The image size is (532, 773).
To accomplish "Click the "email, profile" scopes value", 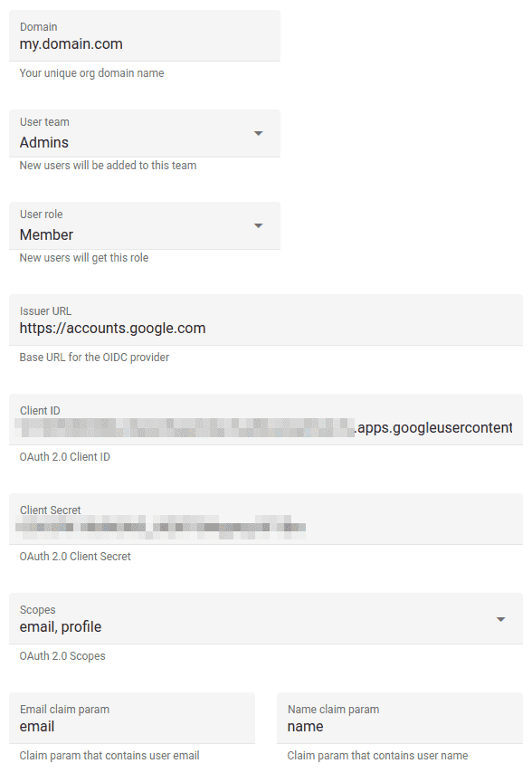I will (x=61, y=626).
